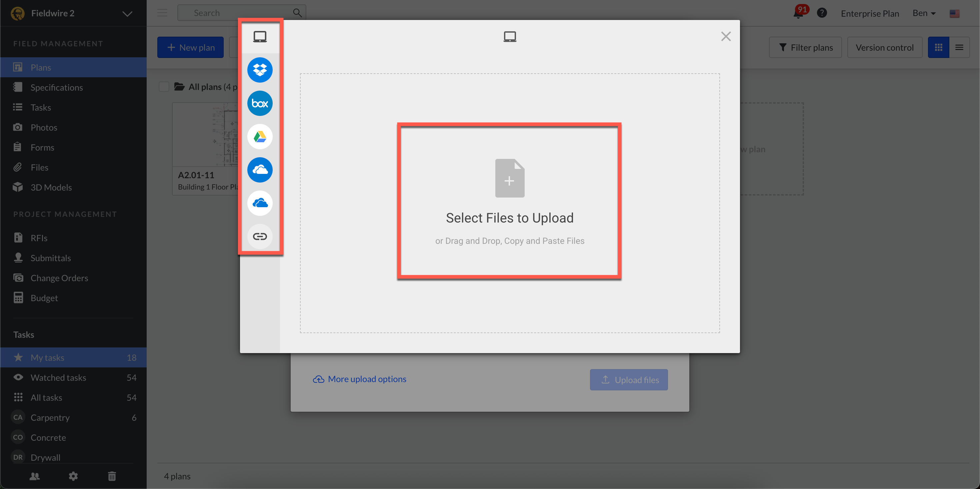Image resolution: width=980 pixels, height=489 pixels.
Task: Tick the All plans checkbox
Action: (x=164, y=87)
